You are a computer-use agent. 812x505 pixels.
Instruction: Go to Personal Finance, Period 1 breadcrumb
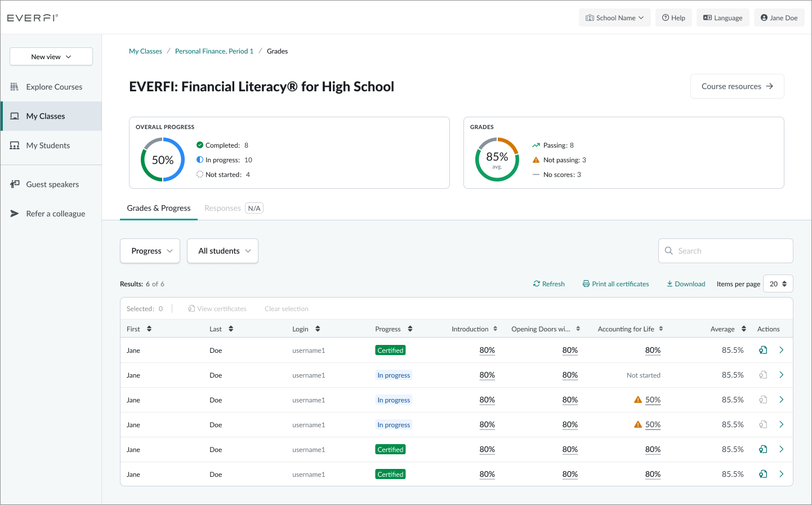click(x=214, y=51)
